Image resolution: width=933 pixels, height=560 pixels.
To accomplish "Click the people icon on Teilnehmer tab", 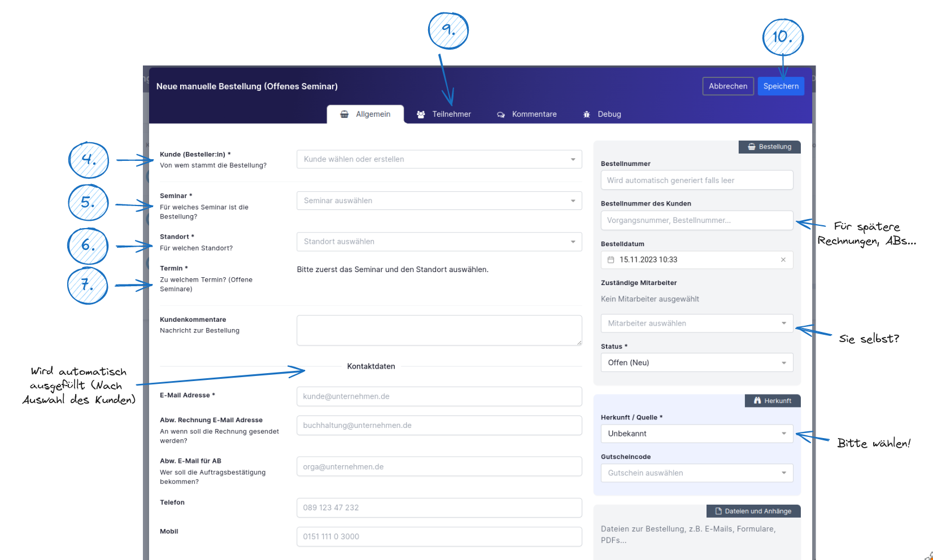I will (421, 115).
